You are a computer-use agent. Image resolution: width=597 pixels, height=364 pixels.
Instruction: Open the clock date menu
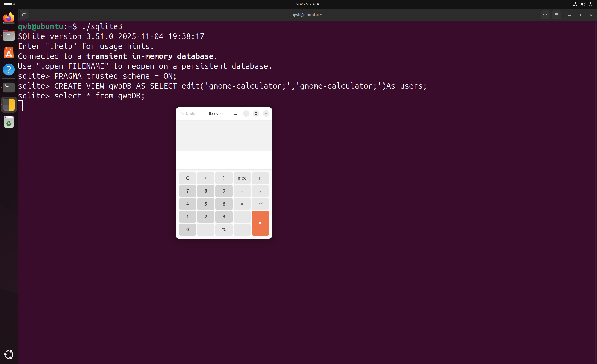pos(307,4)
